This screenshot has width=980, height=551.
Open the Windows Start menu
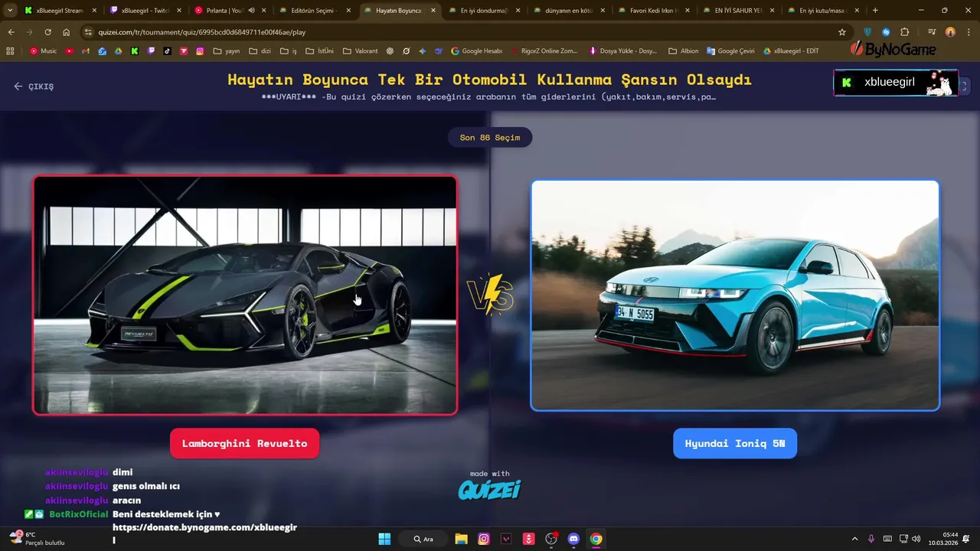pos(384,539)
